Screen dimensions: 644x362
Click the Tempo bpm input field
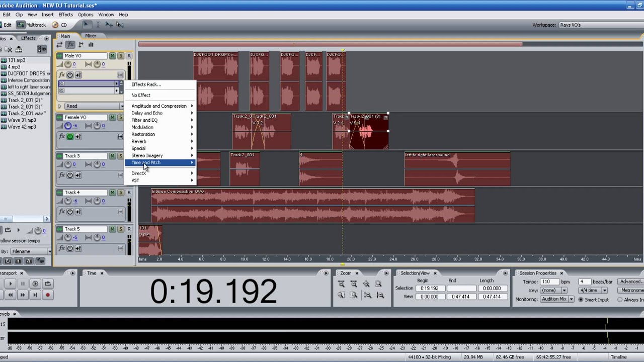[x=550, y=282]
